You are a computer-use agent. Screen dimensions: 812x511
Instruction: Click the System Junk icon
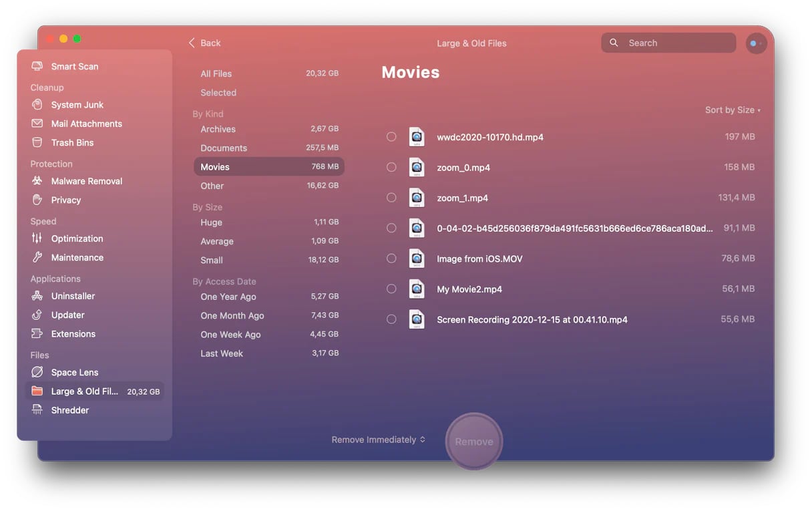click(x=37, y=105)
